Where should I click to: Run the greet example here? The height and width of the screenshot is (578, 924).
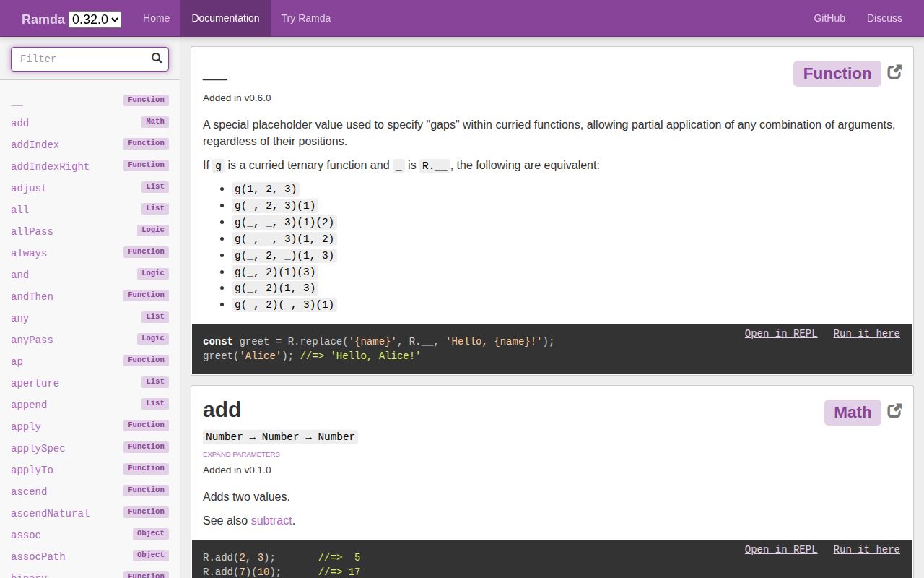pos(866,333)
